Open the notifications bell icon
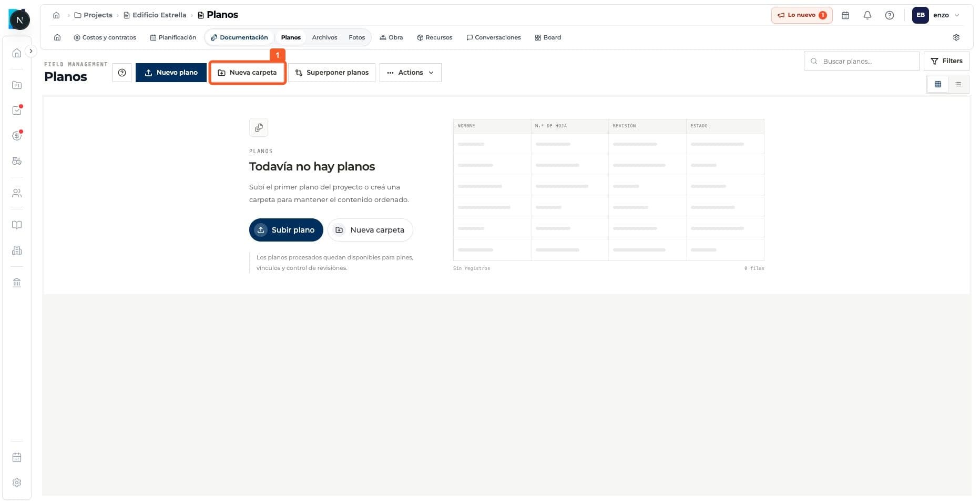 click(867, 15)
